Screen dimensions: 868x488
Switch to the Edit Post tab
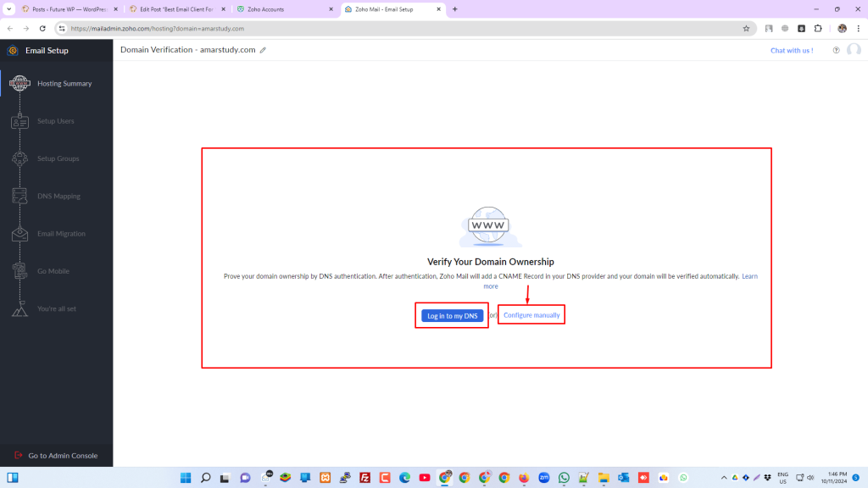click(177, 9)
